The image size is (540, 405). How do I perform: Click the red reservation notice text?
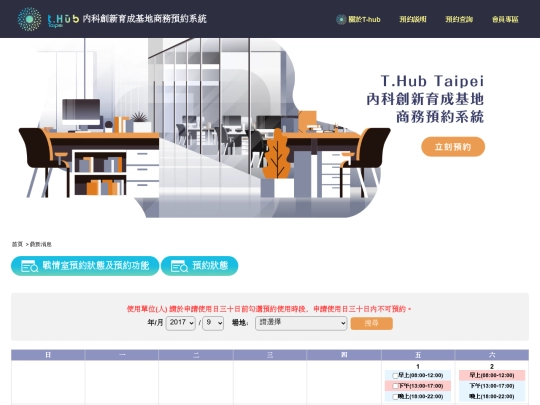click(x=269, y=309)
